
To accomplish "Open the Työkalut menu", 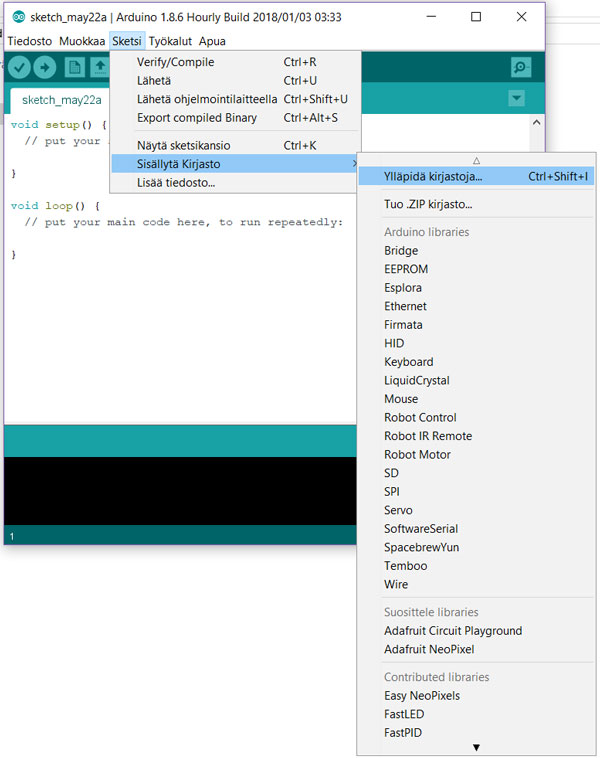I will 170,41.
